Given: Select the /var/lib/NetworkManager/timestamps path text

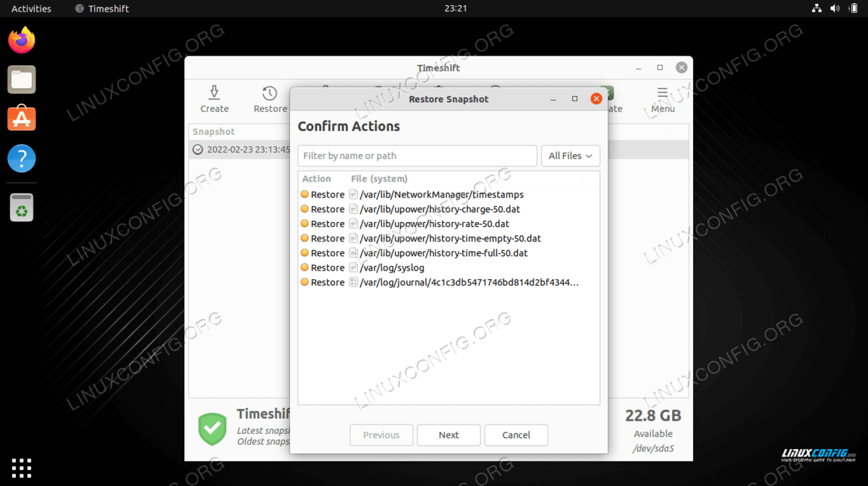Looking at the screenshot, I should tap(441, 195).
